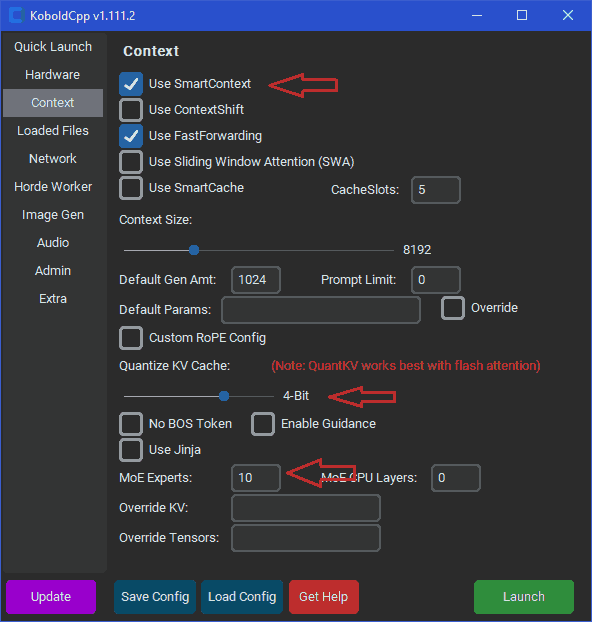Click the MoE CPU Layers field

(x=456, y=478)
